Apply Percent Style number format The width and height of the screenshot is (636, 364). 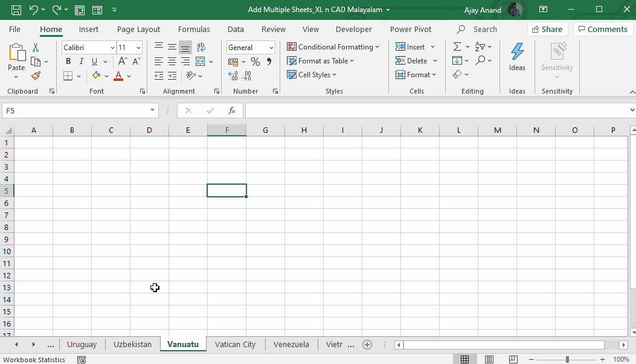pos(255,62)
